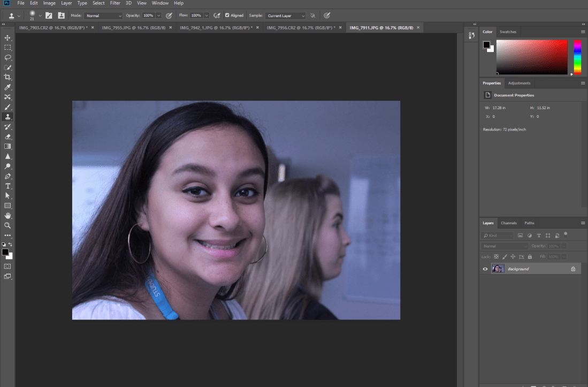Switch to the Channels tab
The width and height of the screenshot is (588, 387).
[509, 223]
